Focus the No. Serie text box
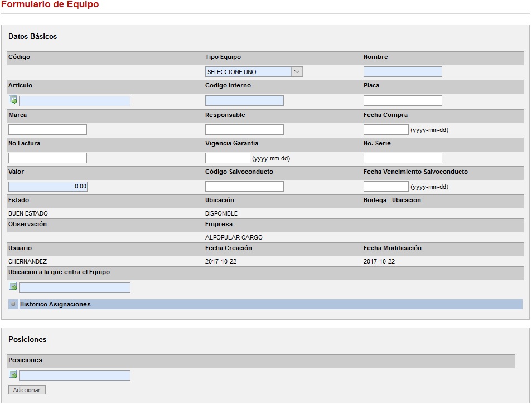This screenshot has width=532, height=405. click(402, 158)
